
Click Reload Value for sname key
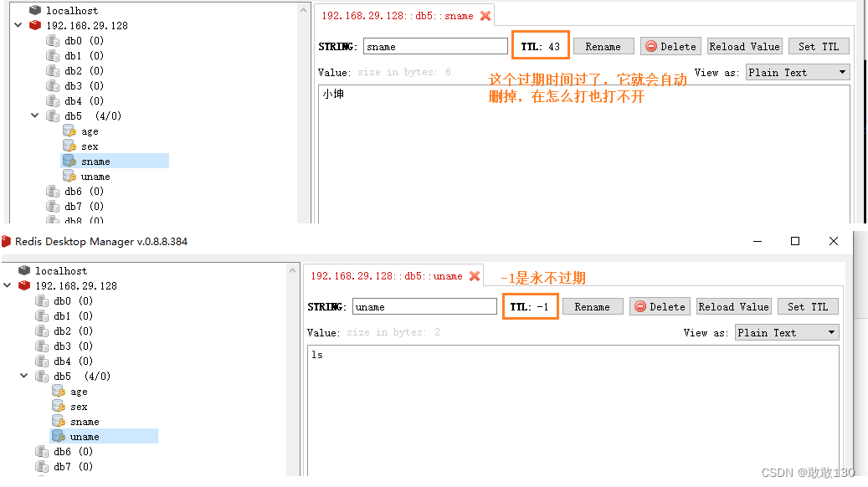click(745, 47)
